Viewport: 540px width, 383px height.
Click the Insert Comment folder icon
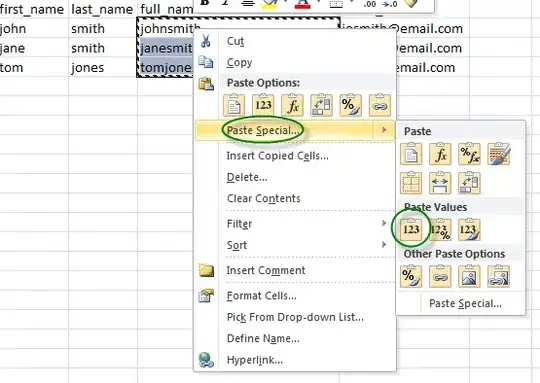(206, 270)
